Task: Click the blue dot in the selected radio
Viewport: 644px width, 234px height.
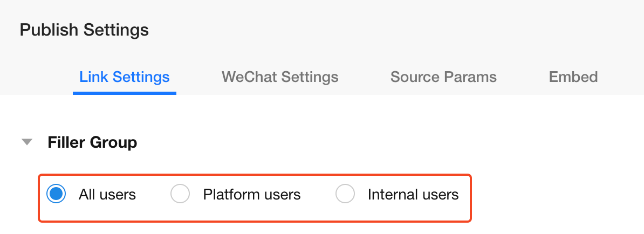Action: [56, 194]
